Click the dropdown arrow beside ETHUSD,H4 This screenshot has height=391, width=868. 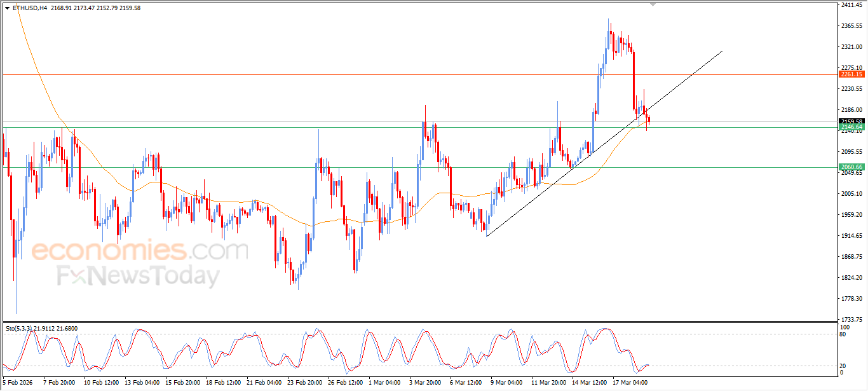pos(7,8)
